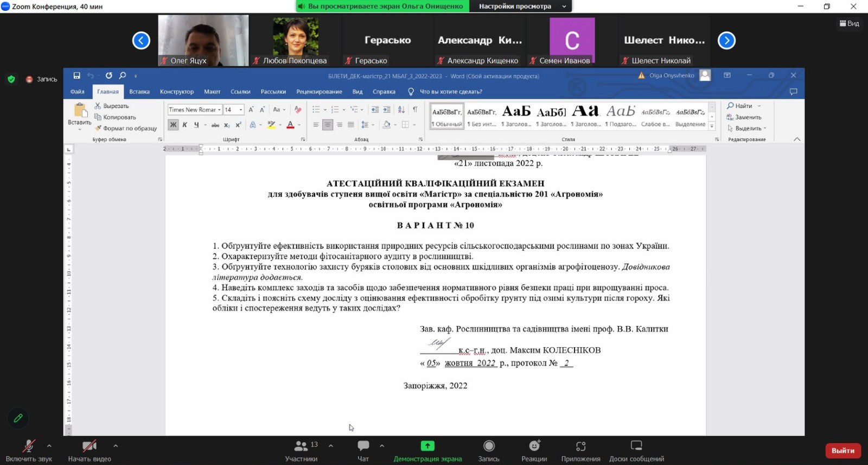This screenshot has width=868, height=465.
Task: Switch to Вставка ribbon tab
Action: coord(139,92)
